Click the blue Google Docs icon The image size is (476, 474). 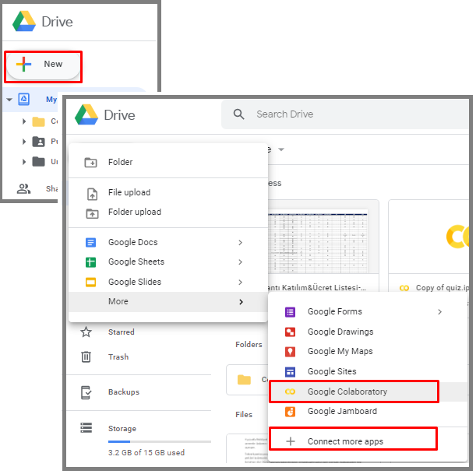click(91, 242)
